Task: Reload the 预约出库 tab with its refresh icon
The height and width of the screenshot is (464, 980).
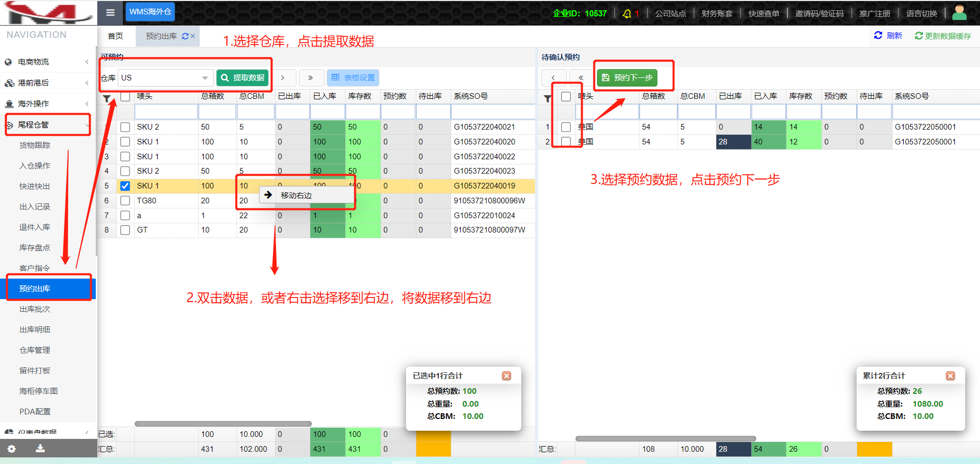Action: point(185,36)
